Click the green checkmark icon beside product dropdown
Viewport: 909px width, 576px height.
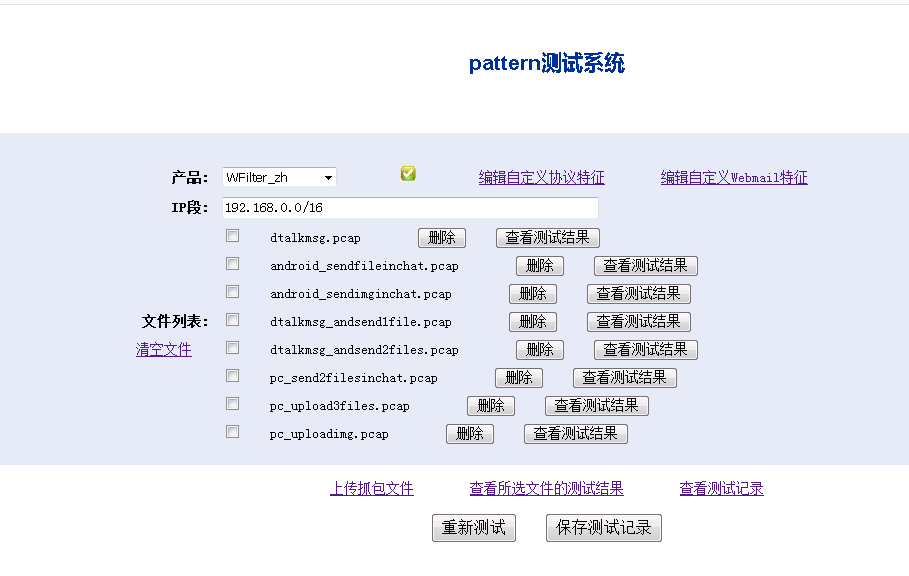[408, 174]
